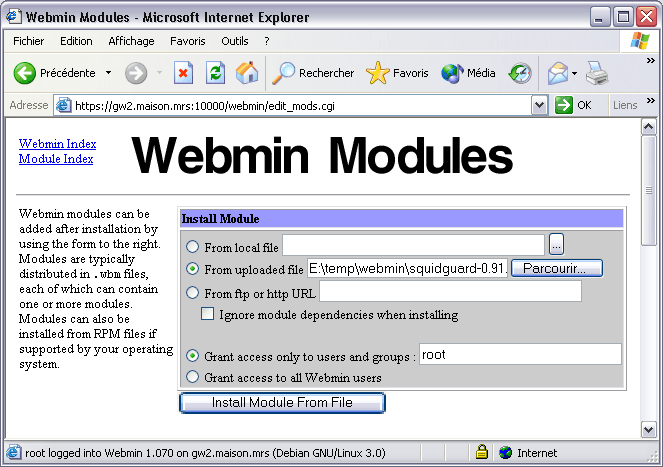The width and height of the screenshot is (663, 467).
Task: Open the address bar dropdown
Action: click(539, 105)
